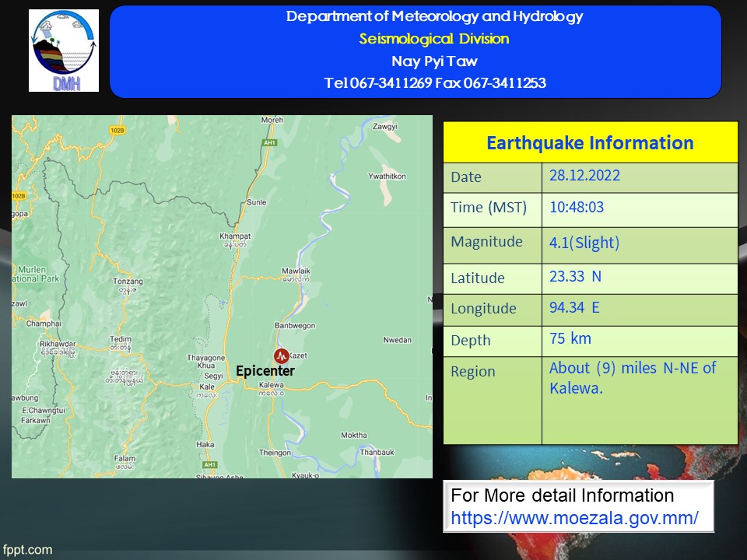Click the Tel and Fax number line

[x=435, y=83]
